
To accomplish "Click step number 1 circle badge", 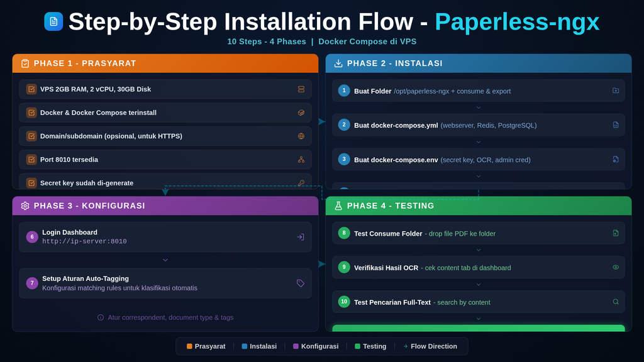I will point(344,90).
